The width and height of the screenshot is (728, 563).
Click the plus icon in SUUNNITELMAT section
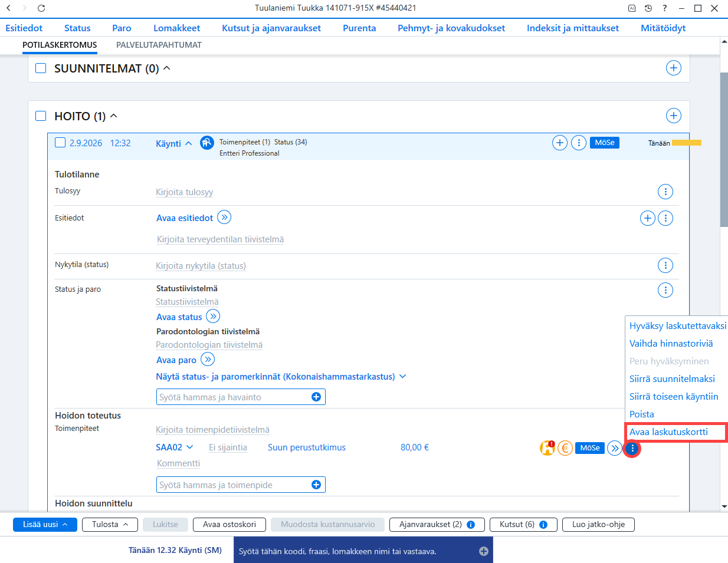point(674,68)
